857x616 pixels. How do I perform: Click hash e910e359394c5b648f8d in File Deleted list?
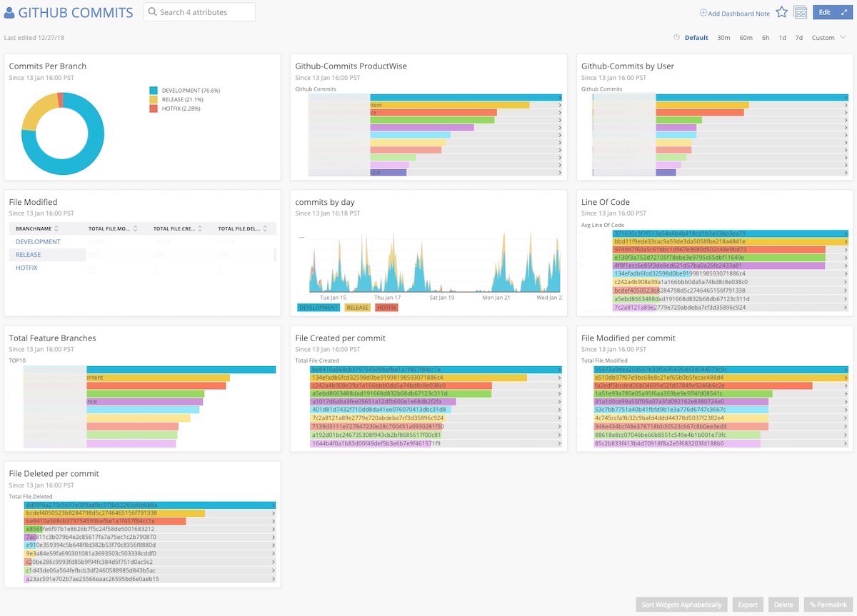91,545
